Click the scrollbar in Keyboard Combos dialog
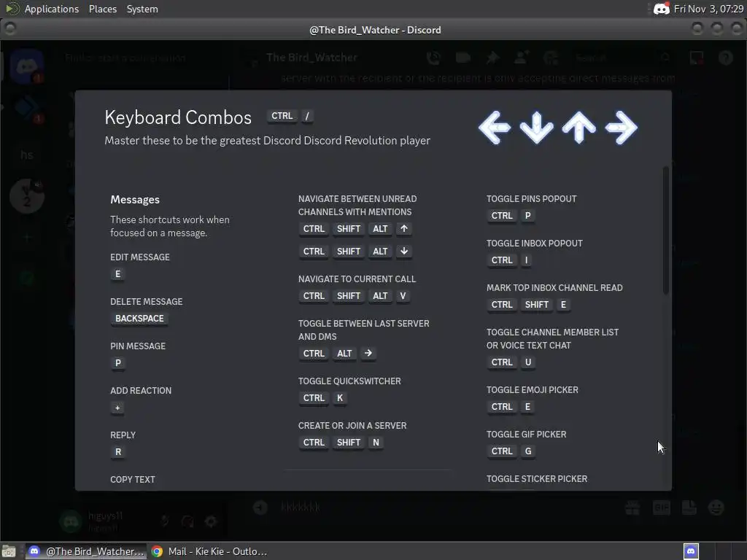 666,231
